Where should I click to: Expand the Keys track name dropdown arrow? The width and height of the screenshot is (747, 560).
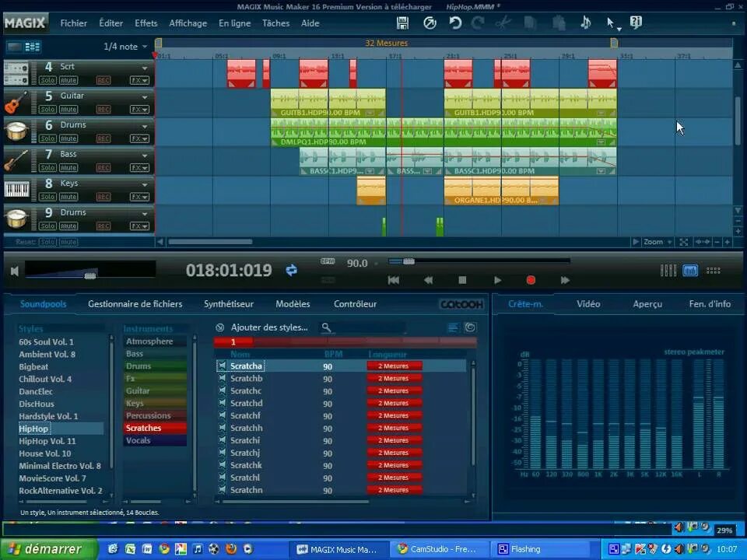[x=145, y=184]
